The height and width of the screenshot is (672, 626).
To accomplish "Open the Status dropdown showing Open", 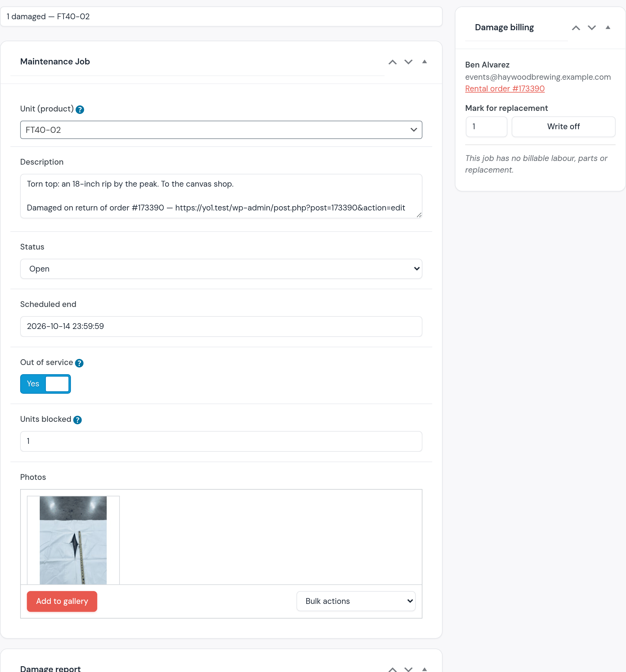I will (x=221, y=269).
